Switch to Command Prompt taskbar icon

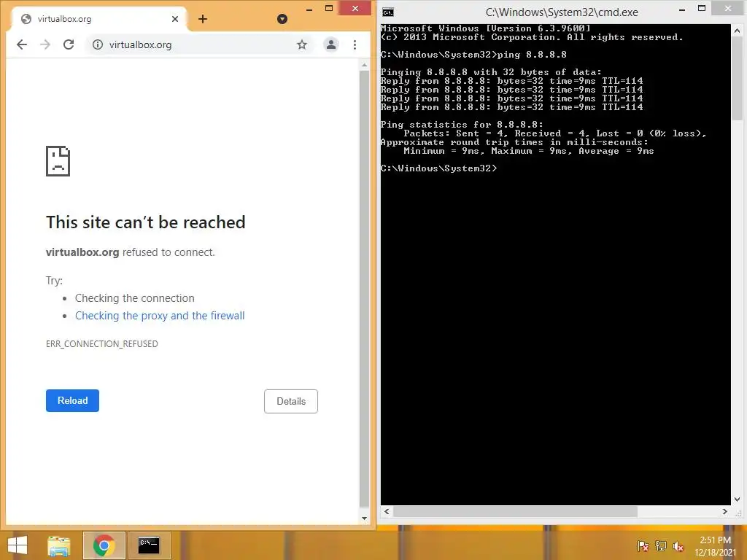tap(149, 545)
